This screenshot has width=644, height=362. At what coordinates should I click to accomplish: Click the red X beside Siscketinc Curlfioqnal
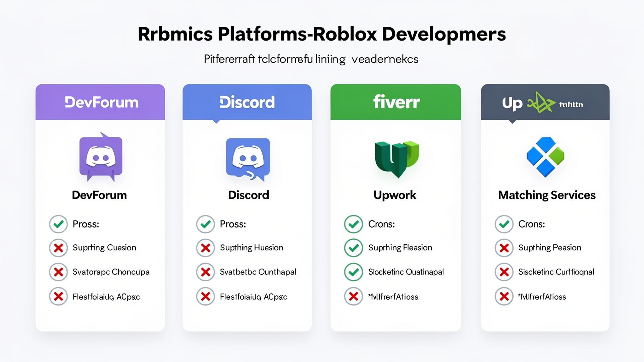[504, 272]
